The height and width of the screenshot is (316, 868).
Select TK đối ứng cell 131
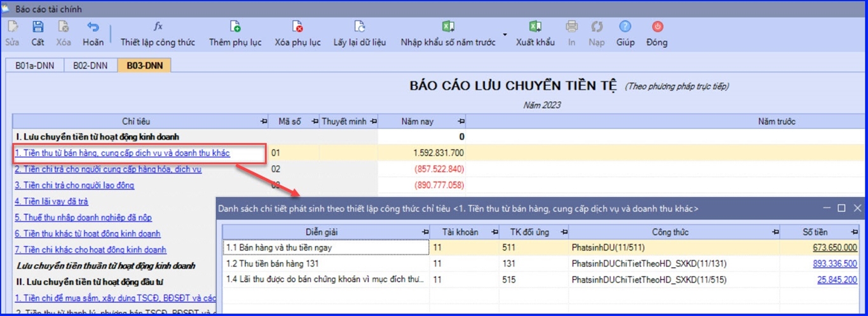[534, 263]
